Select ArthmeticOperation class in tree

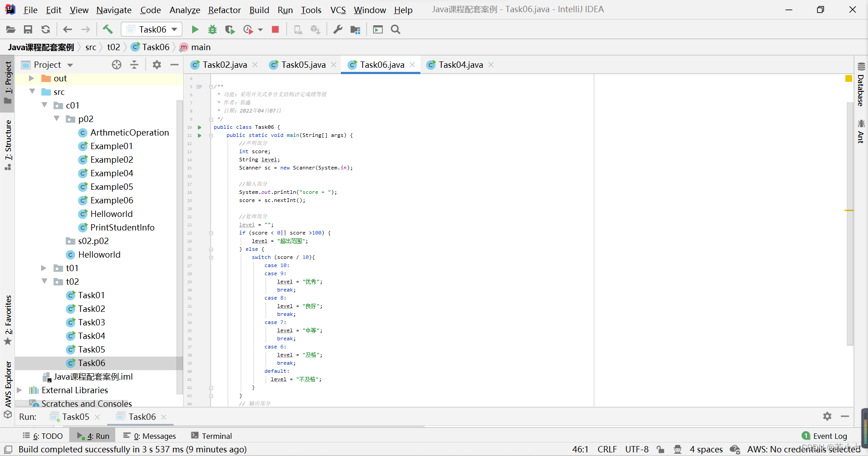[x=129, y=132]
